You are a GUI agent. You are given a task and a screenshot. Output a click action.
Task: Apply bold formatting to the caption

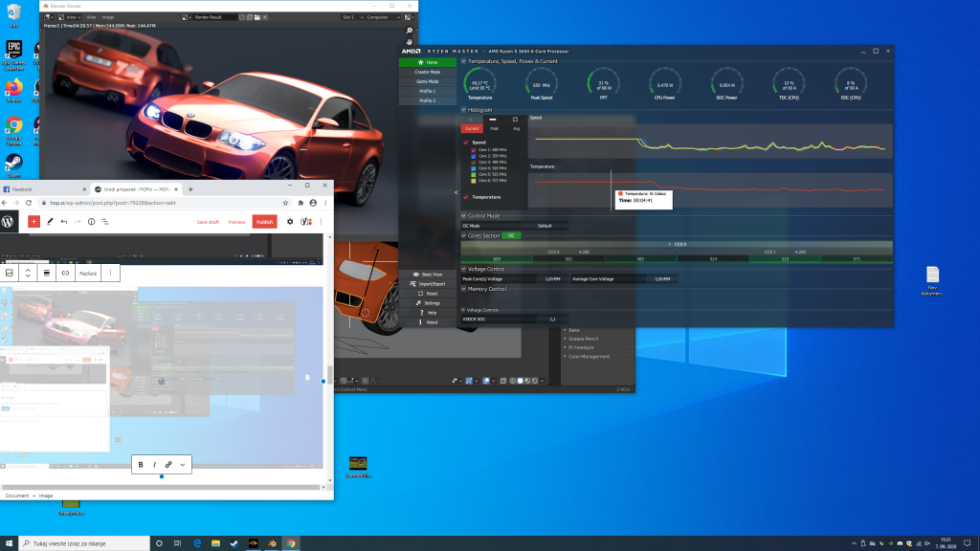[141, 465]
